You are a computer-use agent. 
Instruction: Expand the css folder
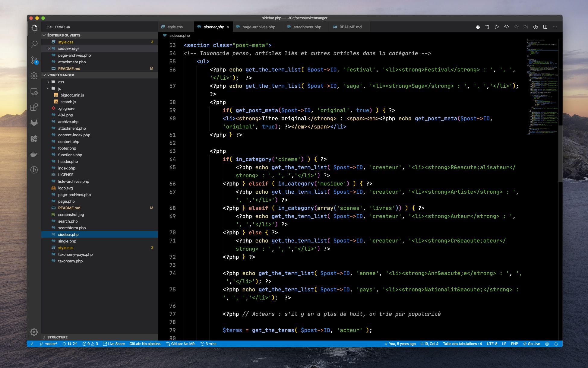point(61,82)
